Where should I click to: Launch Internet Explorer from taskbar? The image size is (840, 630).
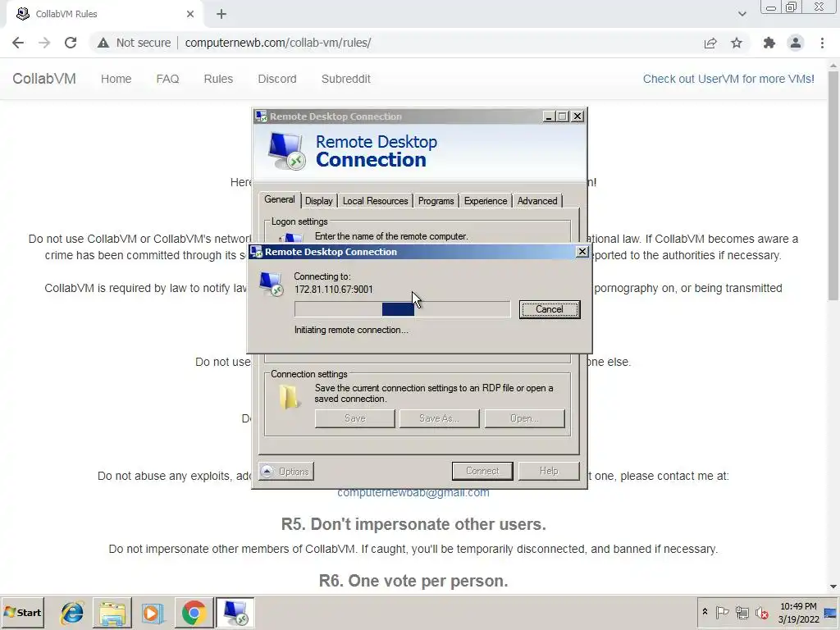[72, 612]
